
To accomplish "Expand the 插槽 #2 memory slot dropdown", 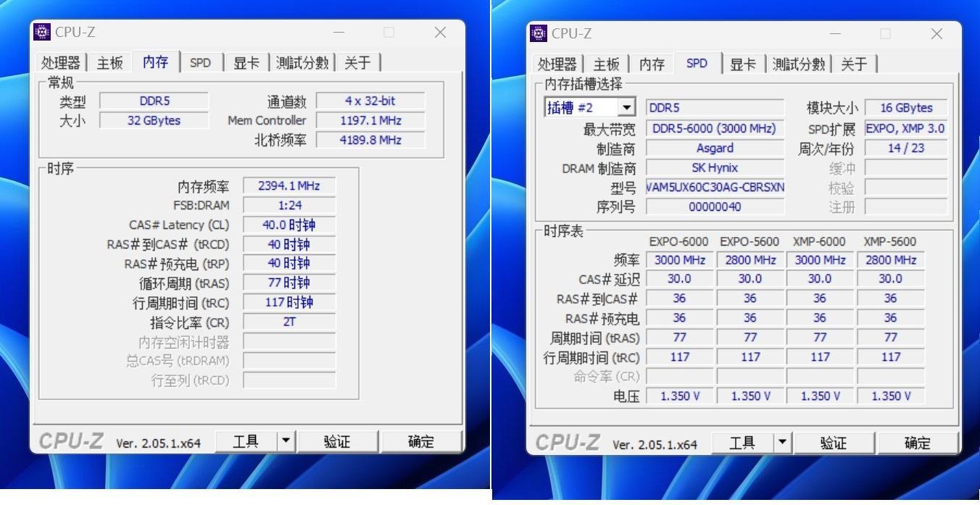I will coord(627,108).
